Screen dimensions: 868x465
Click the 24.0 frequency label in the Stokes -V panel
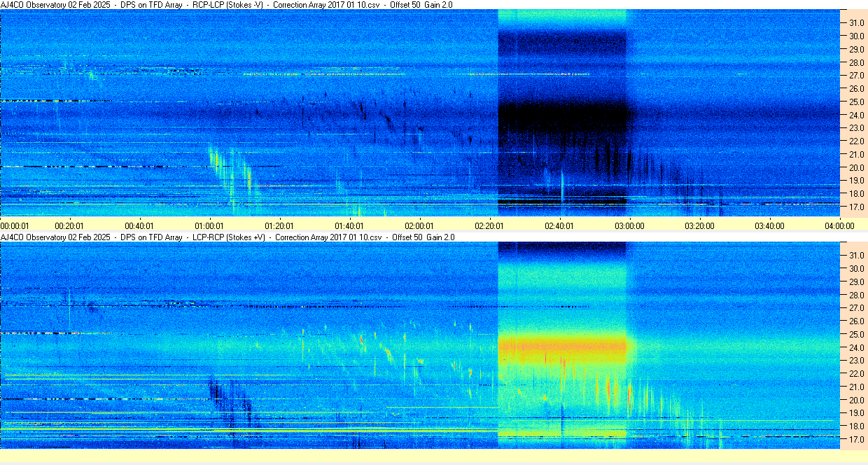856,116
